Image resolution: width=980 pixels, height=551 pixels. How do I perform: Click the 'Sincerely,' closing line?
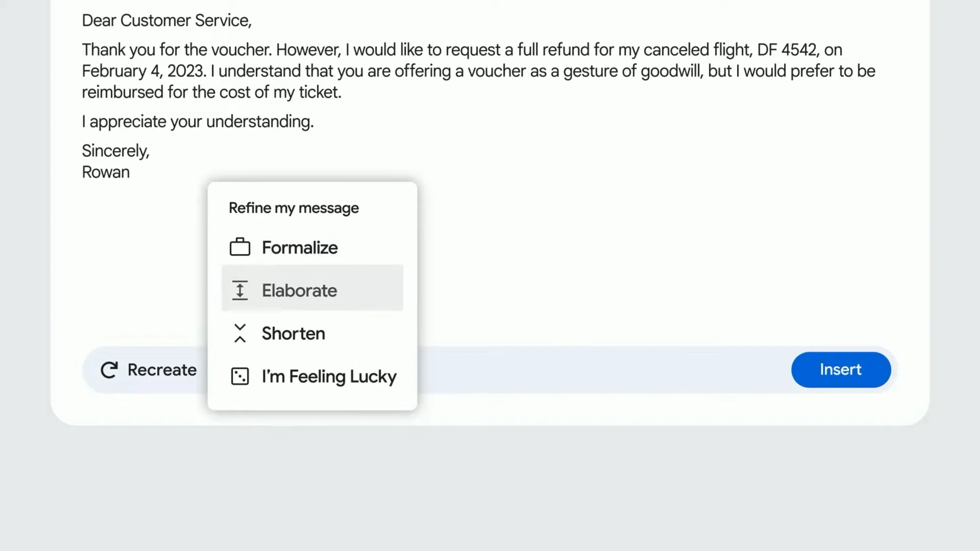click(x=115, y=151)
